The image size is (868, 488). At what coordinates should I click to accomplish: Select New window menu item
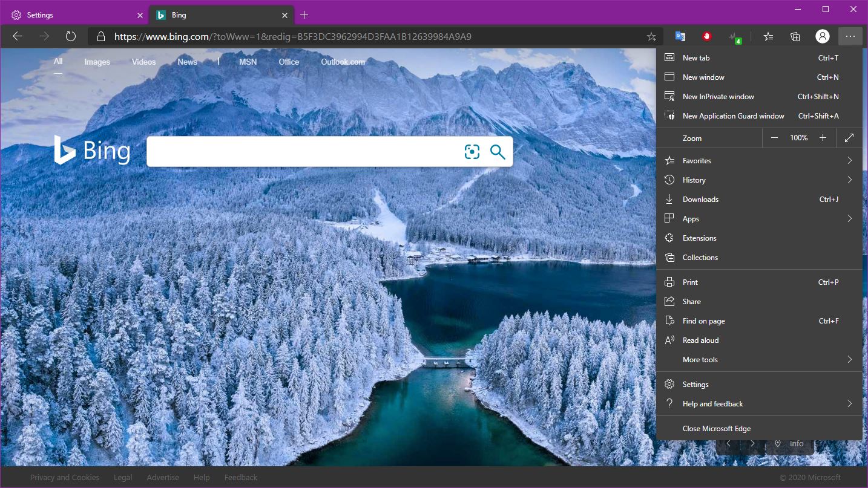pyautogui.click(x=759, y=77)
